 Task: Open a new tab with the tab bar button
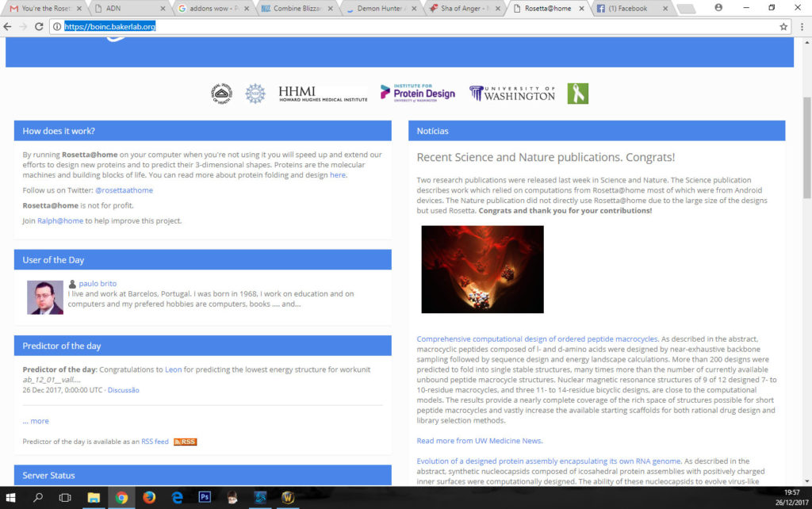point(686,9)
